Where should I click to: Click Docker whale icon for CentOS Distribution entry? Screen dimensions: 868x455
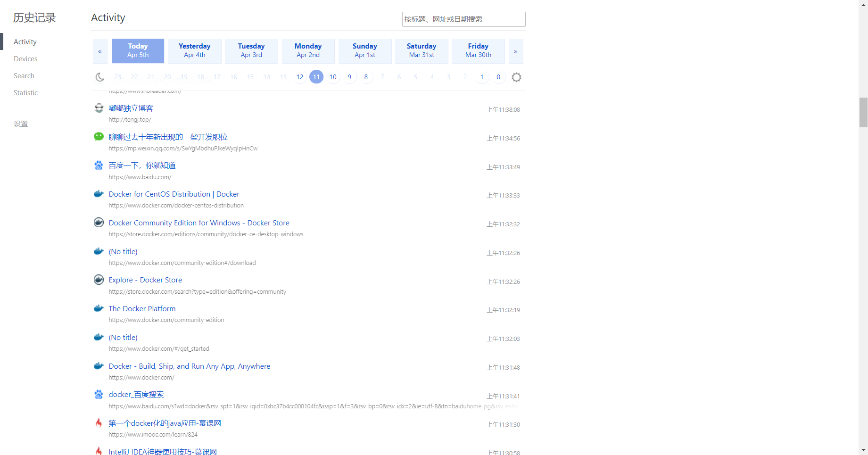coord(99,194)
